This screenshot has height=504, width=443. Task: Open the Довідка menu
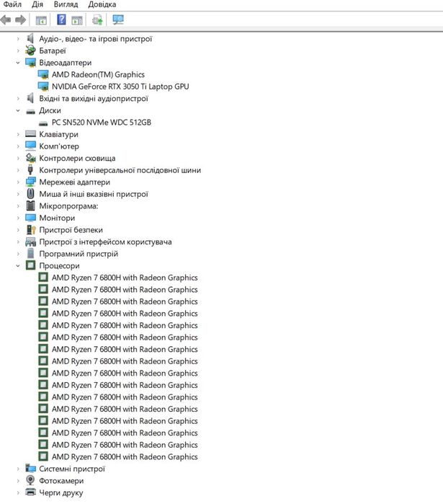[x=102, y=4]
